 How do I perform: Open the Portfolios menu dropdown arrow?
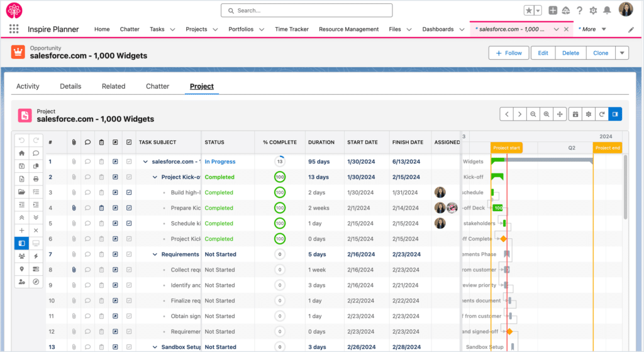262,30
